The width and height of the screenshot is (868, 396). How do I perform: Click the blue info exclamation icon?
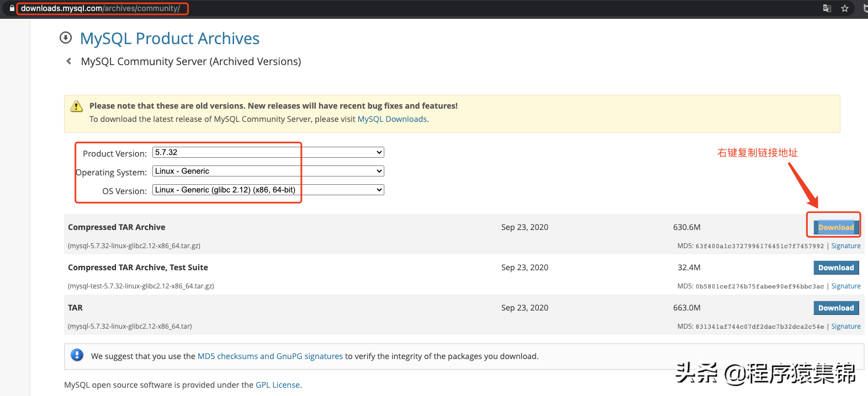click(77, 355)
